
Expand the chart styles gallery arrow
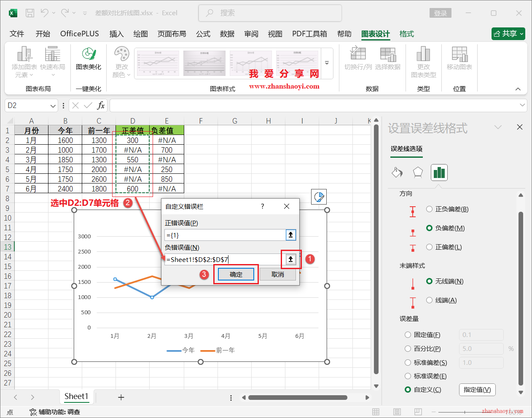[327, 62]
